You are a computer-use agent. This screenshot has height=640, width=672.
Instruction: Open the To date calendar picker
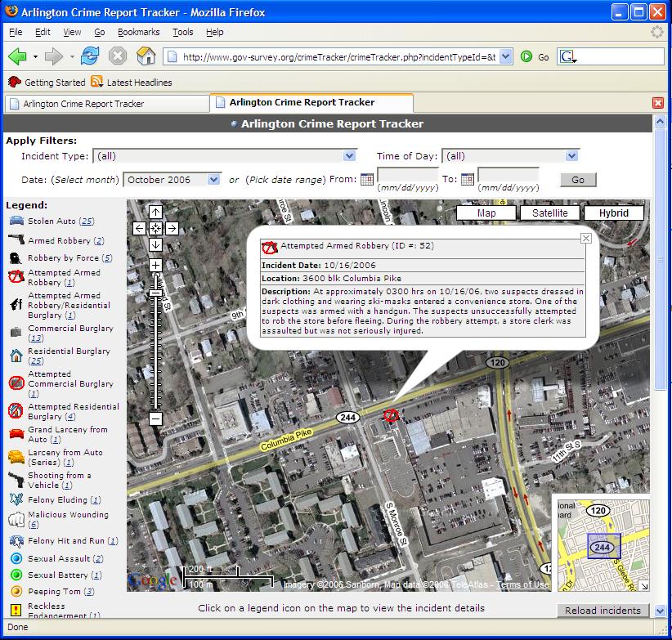tap(468, 179)
